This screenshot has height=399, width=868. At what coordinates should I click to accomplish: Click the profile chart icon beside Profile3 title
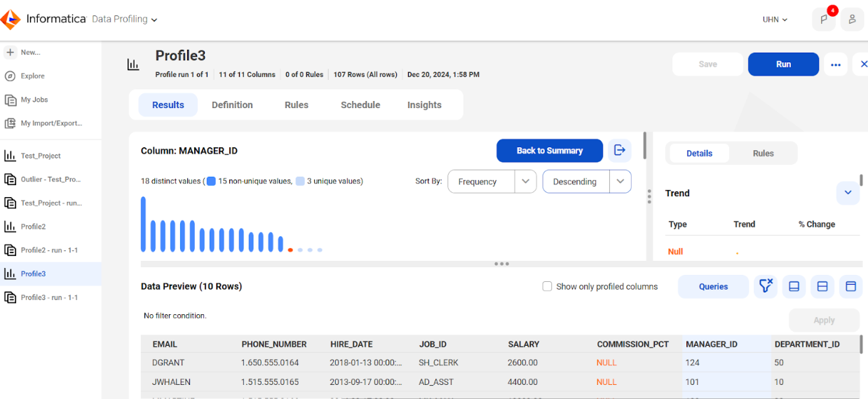[x=133, y=65]
